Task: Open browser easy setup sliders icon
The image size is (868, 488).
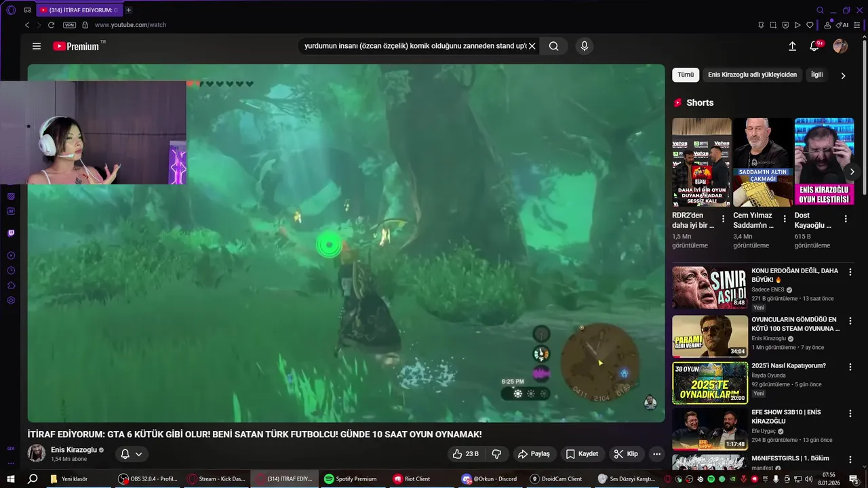Action: 859,25
